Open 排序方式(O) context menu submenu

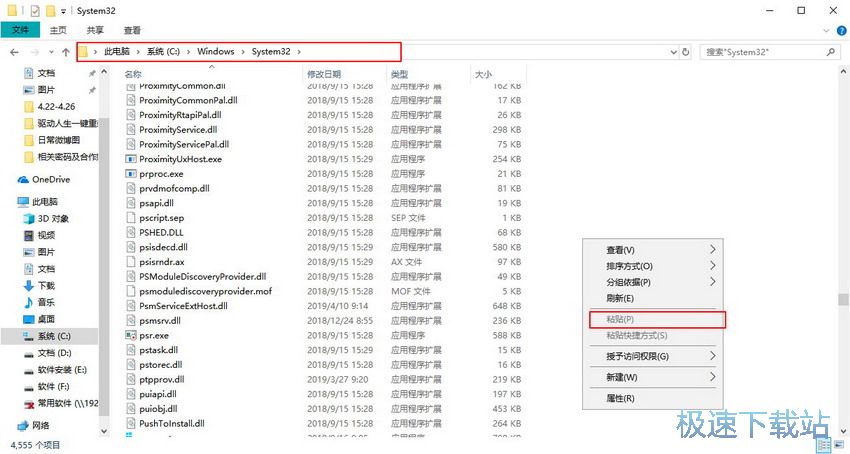point(653,266)
